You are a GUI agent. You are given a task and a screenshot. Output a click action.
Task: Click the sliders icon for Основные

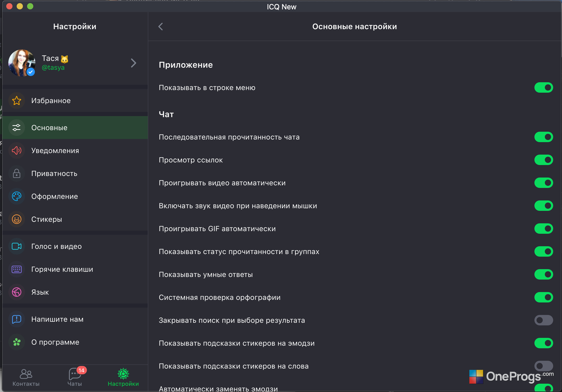point(17,128)
